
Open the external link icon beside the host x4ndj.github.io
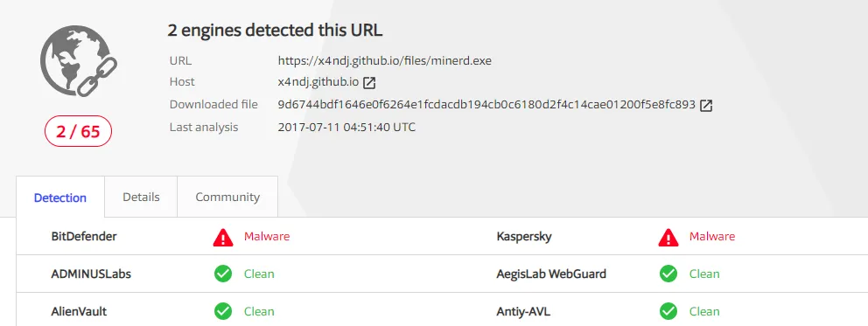tap(369, 83)
